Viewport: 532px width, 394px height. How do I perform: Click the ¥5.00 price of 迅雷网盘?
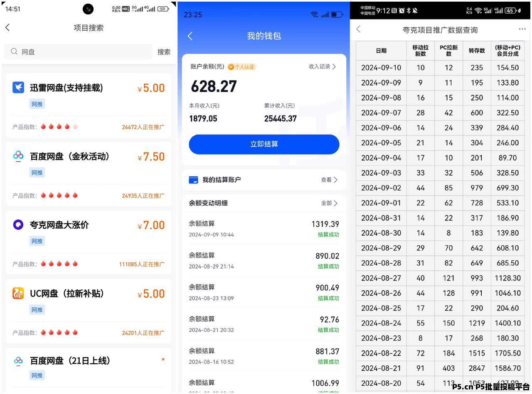[151, 88]
